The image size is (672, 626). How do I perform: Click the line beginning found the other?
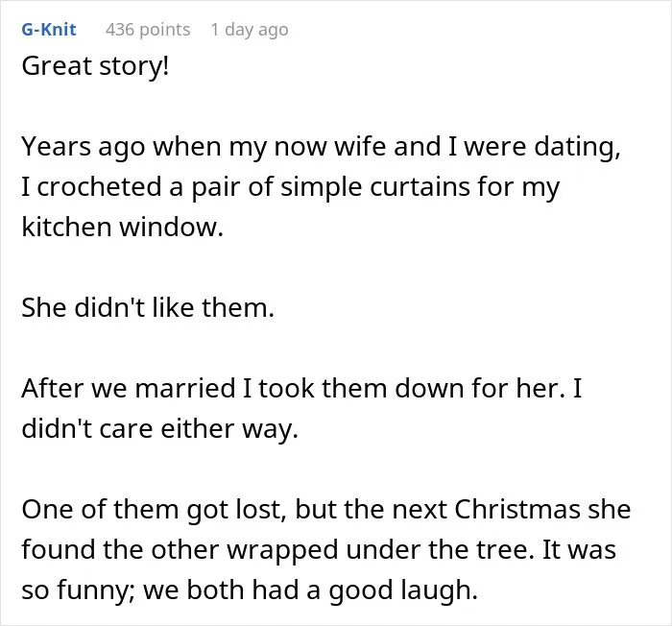click(x=319, y=549)
